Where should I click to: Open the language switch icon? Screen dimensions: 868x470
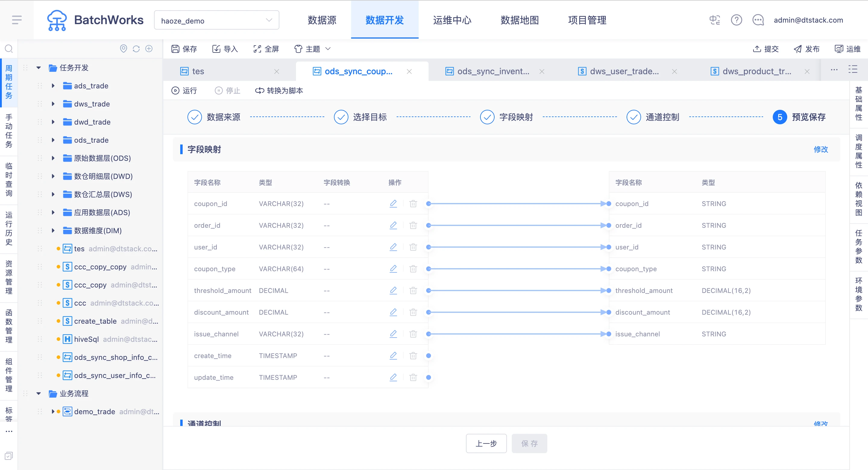pos(715,20)
